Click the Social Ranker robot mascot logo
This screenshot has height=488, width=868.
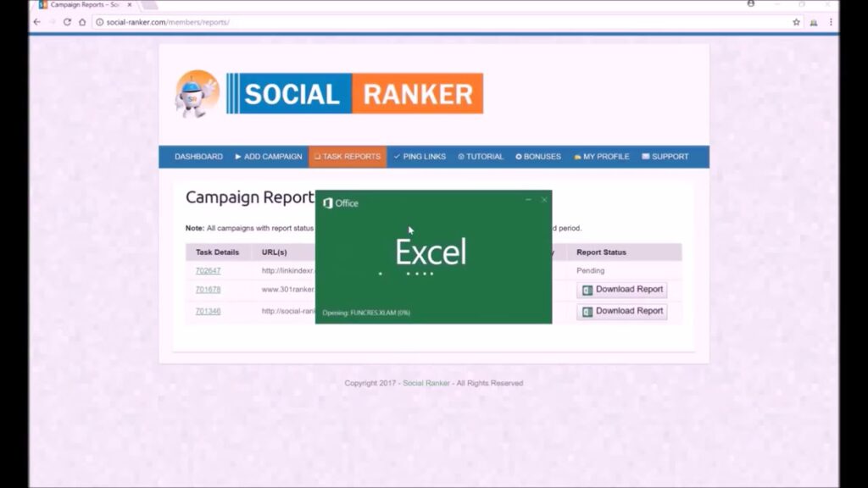pos(197,93)
